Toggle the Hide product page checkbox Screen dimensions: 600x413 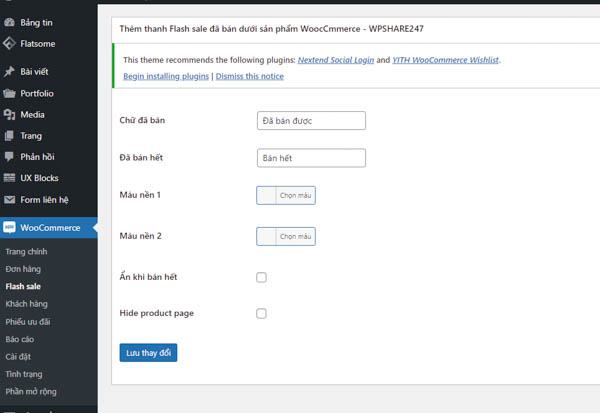[x=262, y=314]
